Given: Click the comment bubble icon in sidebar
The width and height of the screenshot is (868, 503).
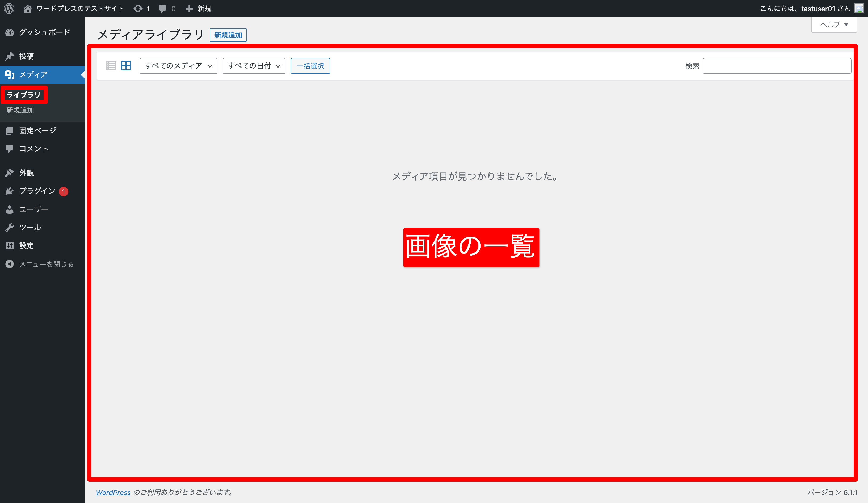Looking at the screenshot, I should pyautogui.click(x=10, y=149).
